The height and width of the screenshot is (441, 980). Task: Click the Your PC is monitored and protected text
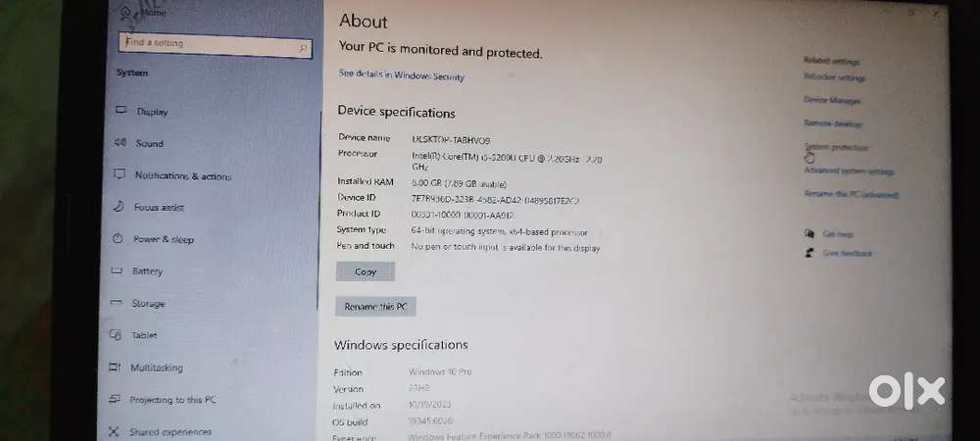click(440, 50)
